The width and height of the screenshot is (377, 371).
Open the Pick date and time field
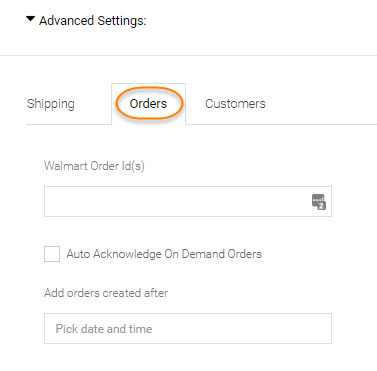188,329
